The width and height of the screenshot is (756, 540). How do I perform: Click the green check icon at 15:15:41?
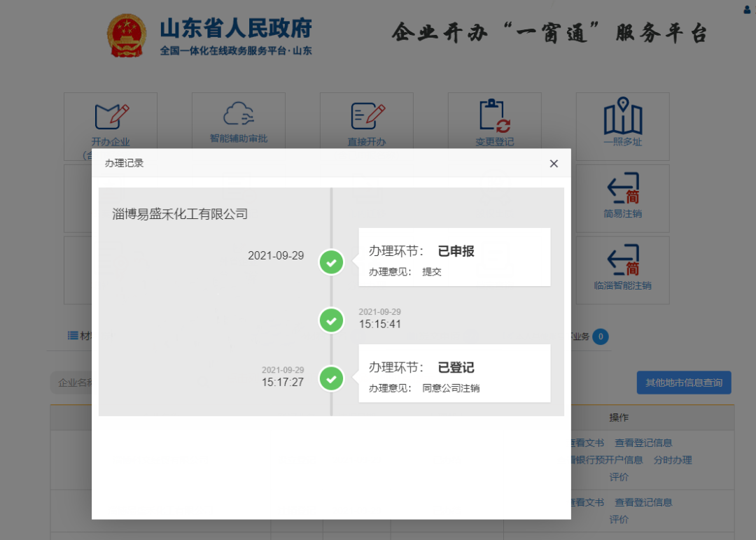click(331, 320)
